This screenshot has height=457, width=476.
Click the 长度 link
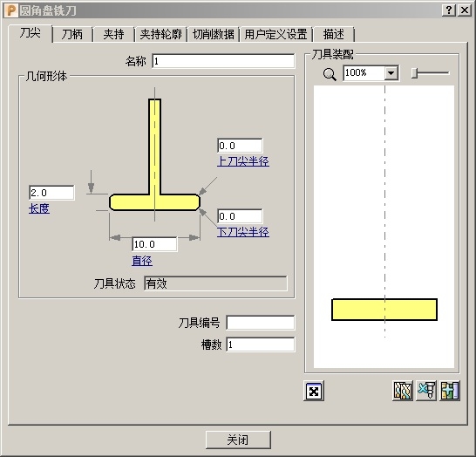click(x=39, y=208)
